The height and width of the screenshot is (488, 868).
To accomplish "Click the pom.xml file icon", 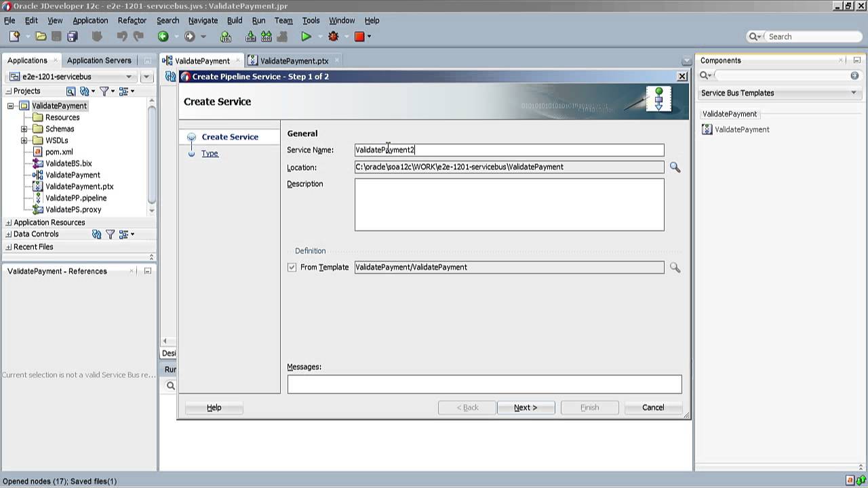I will (x=38, y=152).
